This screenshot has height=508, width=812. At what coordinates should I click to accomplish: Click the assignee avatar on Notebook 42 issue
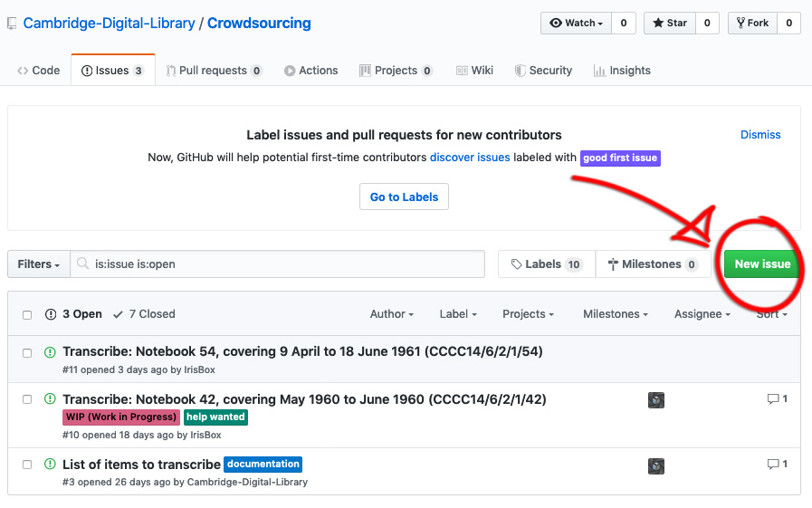coord(656,400)
